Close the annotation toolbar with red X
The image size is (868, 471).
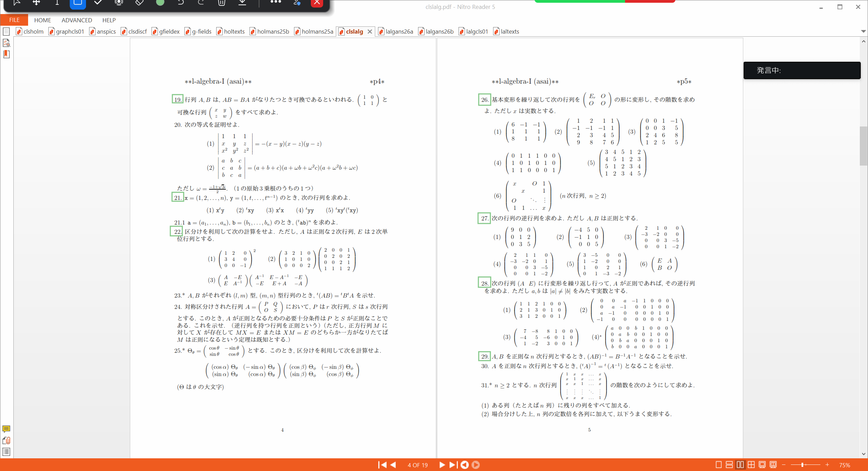pos(317,3)
